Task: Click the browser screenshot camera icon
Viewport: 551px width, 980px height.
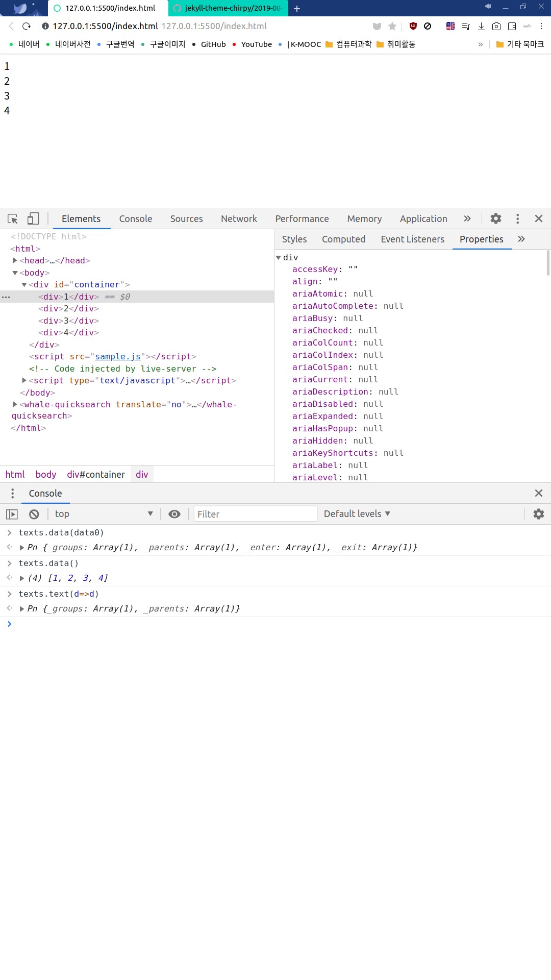Action: [x=496, y=26]
